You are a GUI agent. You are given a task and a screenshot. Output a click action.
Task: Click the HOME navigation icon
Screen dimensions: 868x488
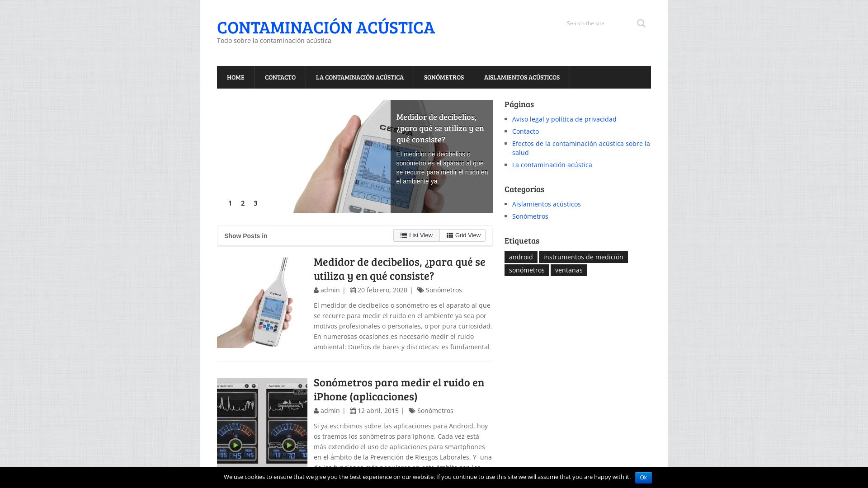pyautogui.click(x=236, y=77)
